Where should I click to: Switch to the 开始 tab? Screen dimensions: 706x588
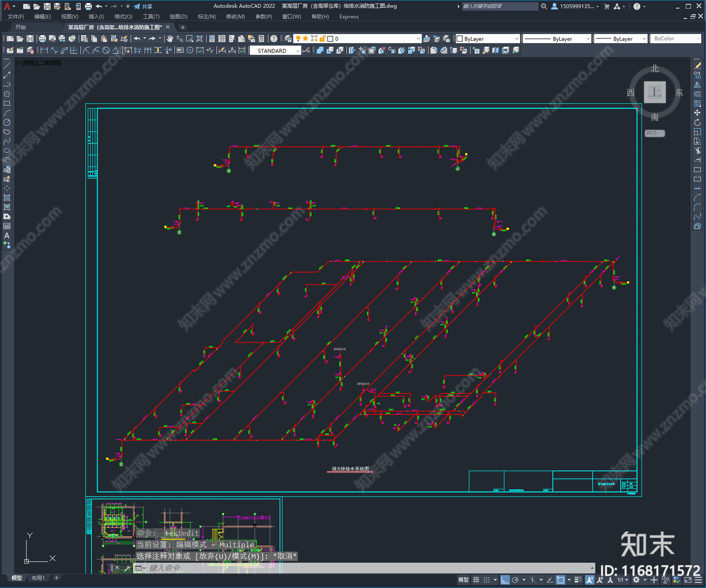point(21,27)
